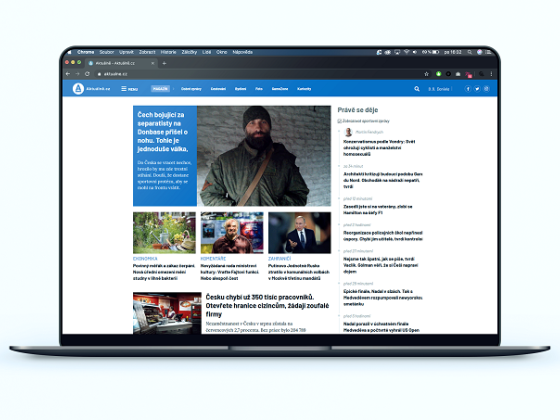Screen dimensions: 560x420
Task: Select the highlighted Magazín nav tab
Action: pos(160,89)
